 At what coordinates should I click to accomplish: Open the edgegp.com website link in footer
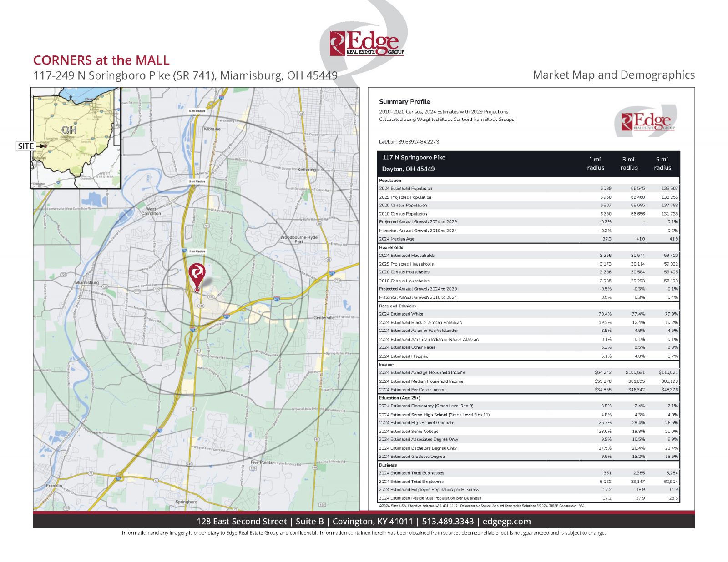click(x=506, y=522)
